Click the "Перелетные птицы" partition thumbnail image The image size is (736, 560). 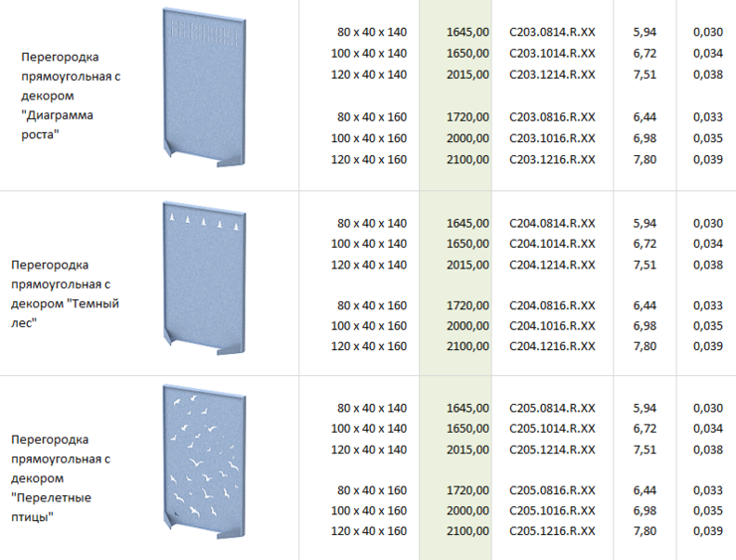(204, 465)
